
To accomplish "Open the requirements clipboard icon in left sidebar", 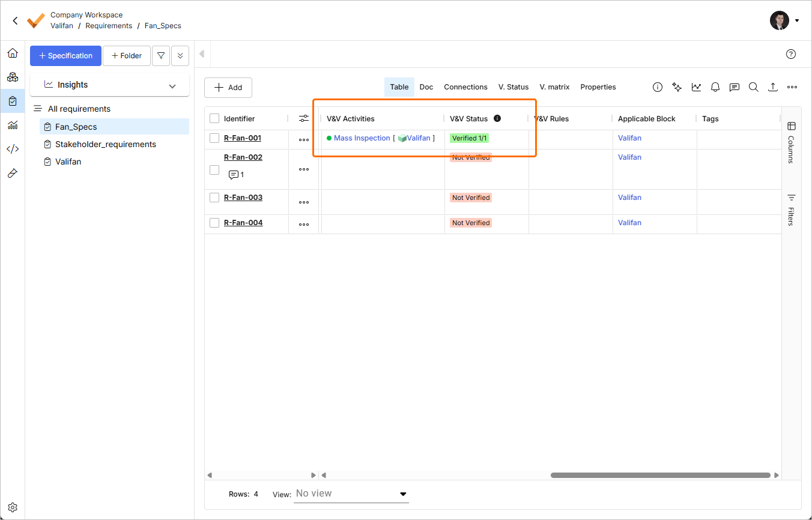I will pos(13,101).
